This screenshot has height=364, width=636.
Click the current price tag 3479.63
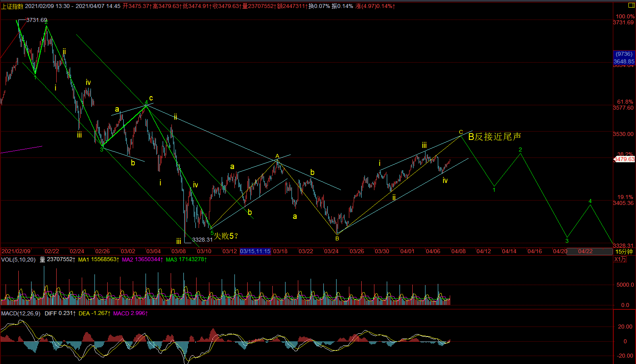[x=624, y=159]
